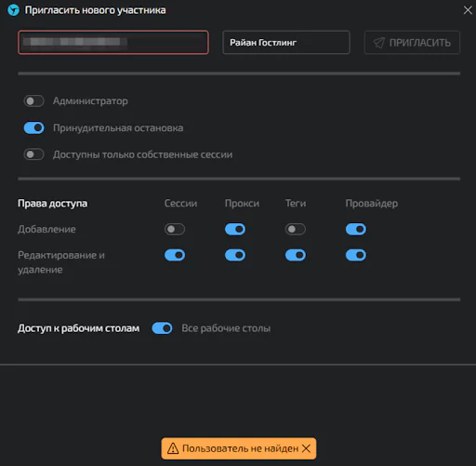Turn off editing and deletion for Сессии
The height and width of the screenshot is (466, 476).
click(175, 255)
